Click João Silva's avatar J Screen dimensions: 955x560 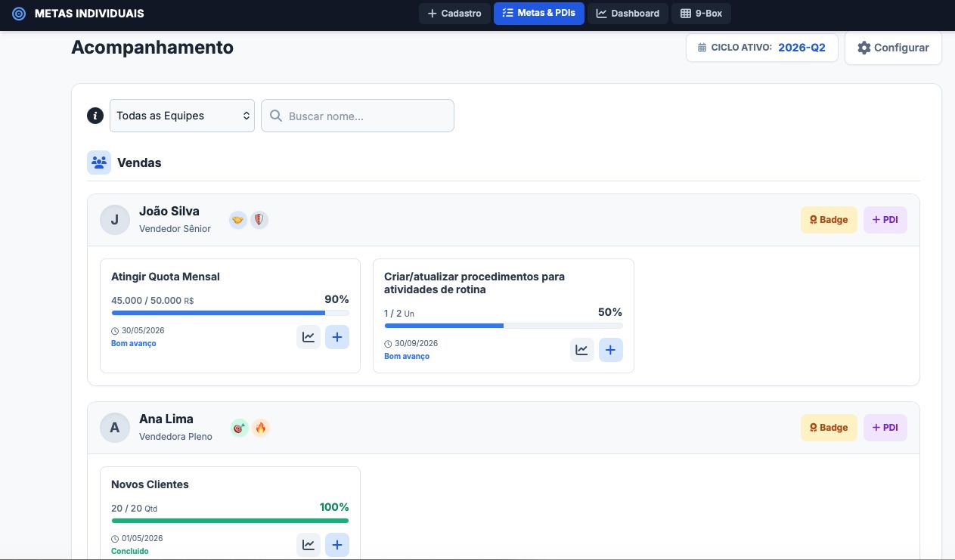click(x=115, y=220)
